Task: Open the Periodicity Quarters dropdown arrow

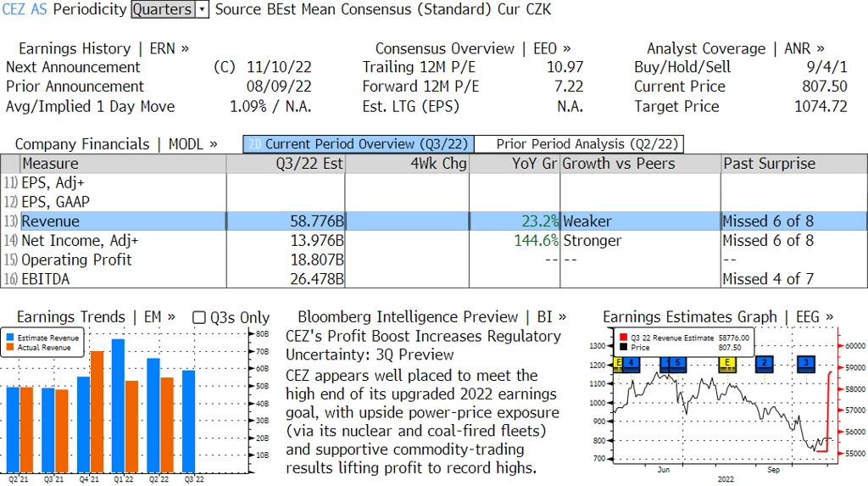Action: tap(202, 9)
